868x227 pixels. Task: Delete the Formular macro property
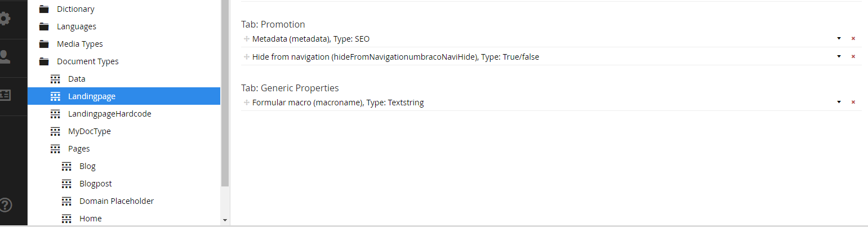pyautogui.click(x=853, y=102)
